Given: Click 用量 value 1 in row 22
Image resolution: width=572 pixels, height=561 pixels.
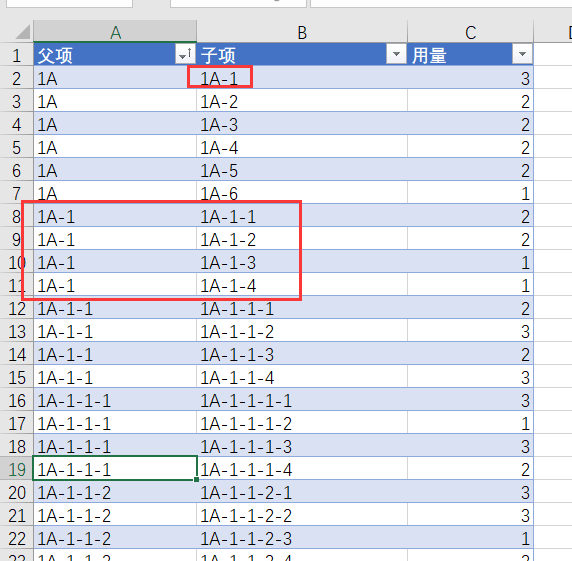Looking at the screenshot, I should [470, 538].
